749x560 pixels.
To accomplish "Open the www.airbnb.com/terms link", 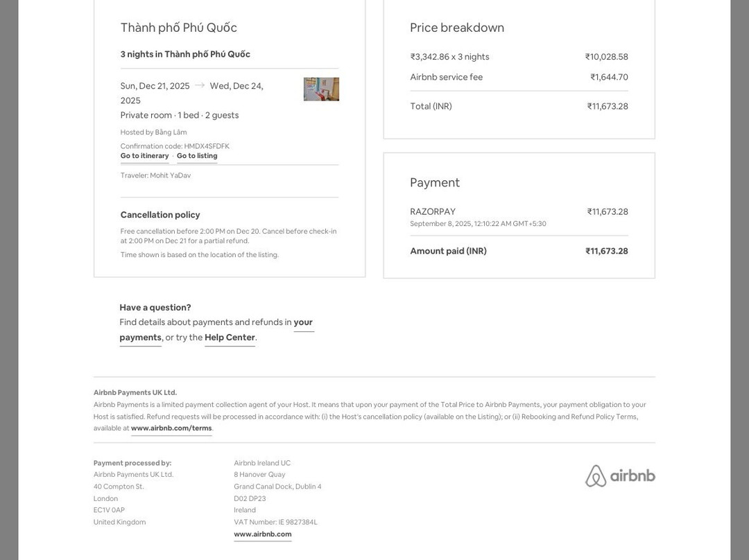I will point(171,428).
